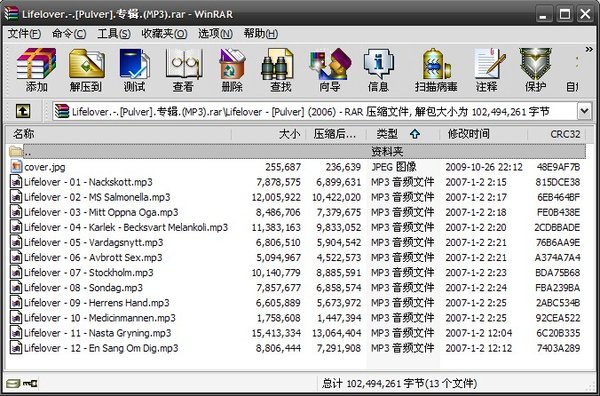
Task: Sort by CRC32 column header
Action: tap(557, 134)
